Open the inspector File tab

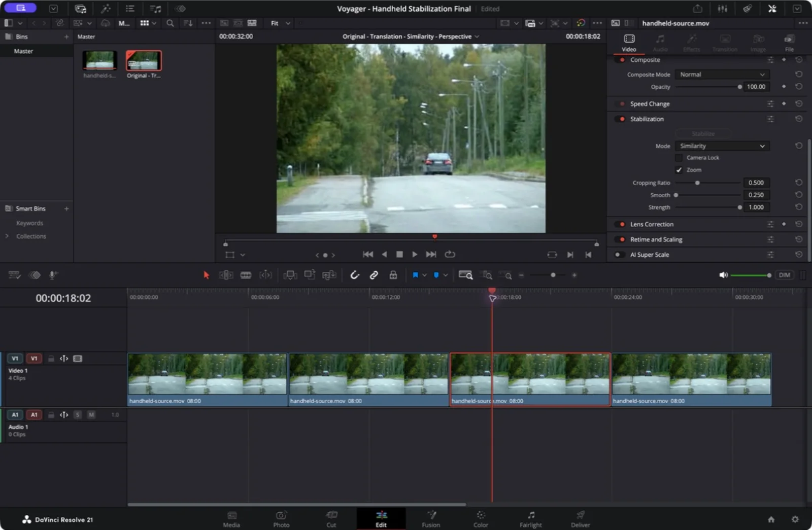pos(789,43)
